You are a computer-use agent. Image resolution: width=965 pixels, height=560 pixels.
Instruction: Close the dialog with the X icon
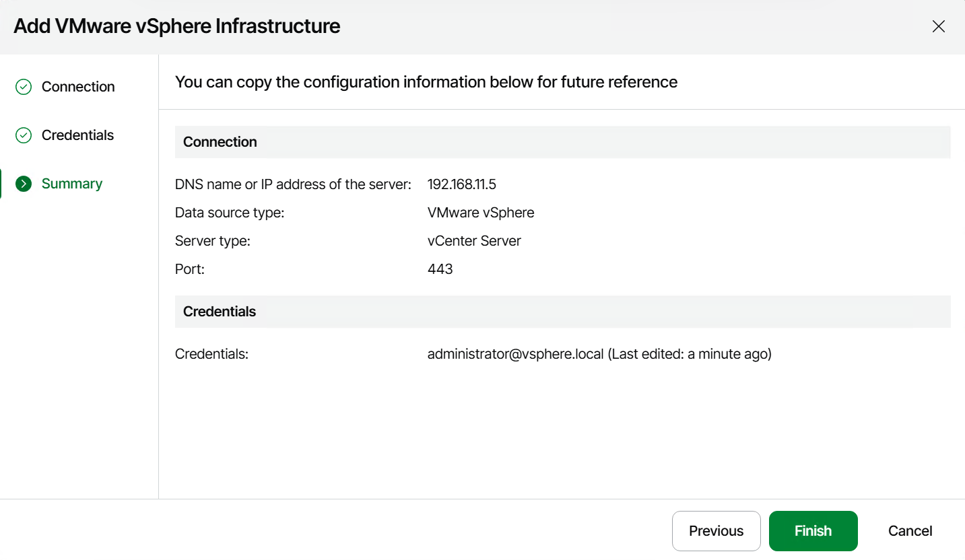click(938, 26)
